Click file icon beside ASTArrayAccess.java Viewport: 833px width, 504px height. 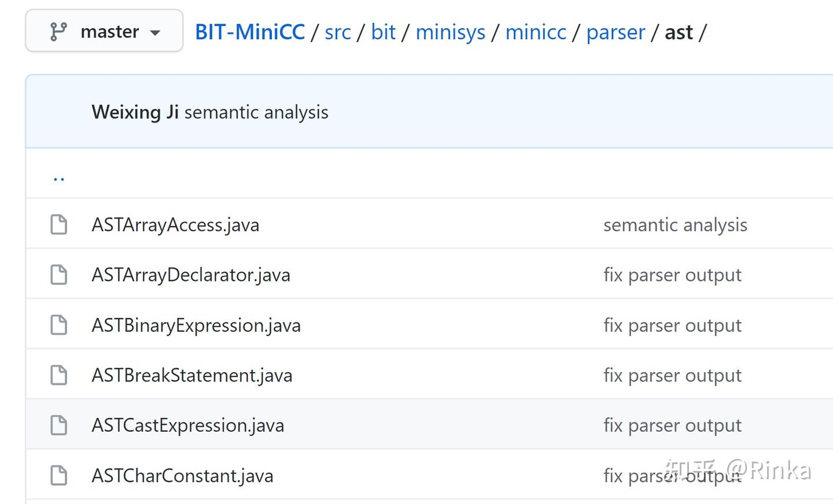pos(58,224)
